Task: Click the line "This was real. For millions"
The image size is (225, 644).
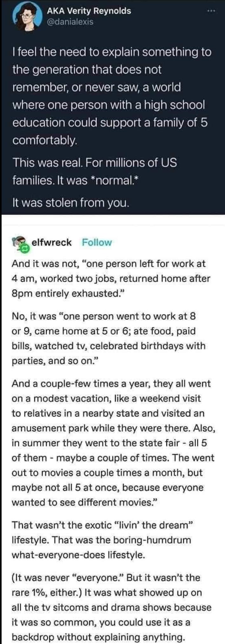Action: tap(95, 163)
